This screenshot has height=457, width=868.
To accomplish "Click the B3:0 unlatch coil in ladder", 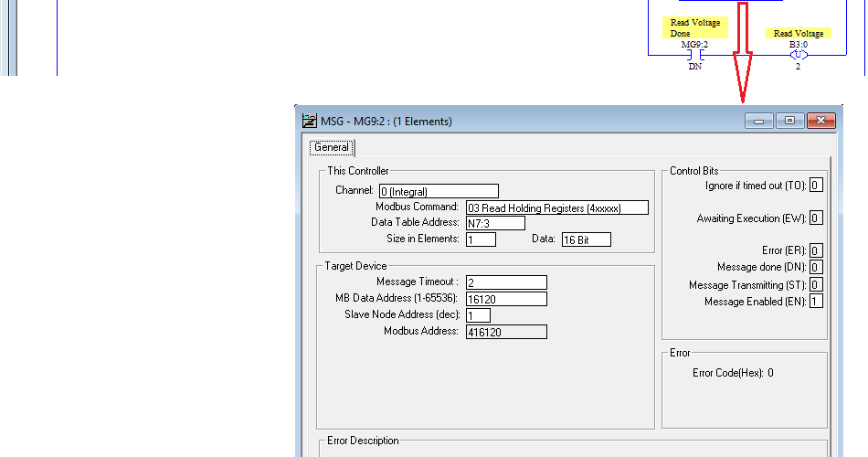I will [799, 55].
